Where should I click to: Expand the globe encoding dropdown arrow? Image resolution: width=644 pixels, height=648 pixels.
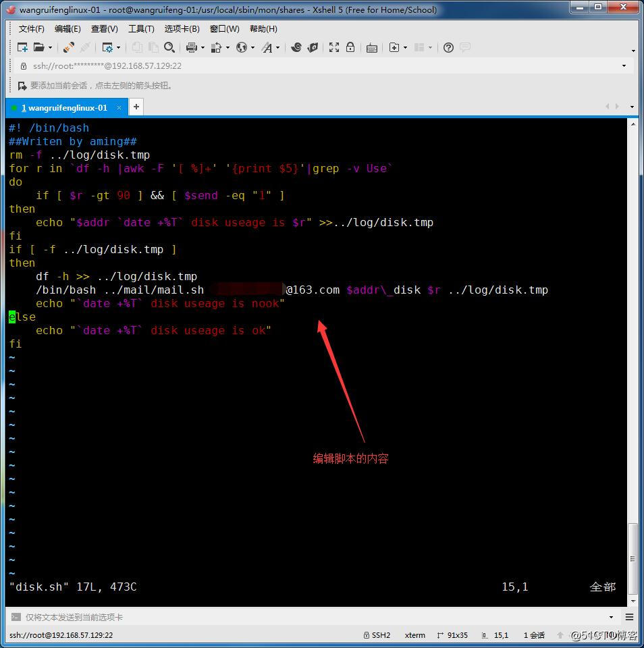pos(252,48)
